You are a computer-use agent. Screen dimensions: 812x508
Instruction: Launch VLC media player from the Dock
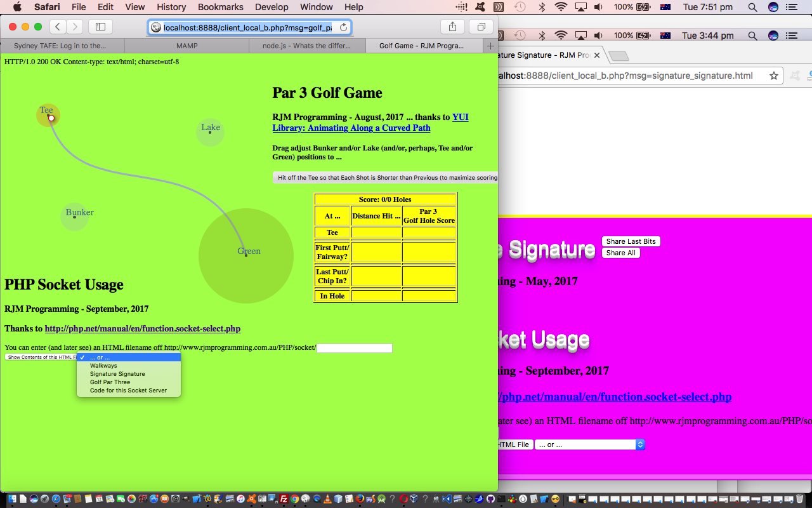click(x=327, y=500)
